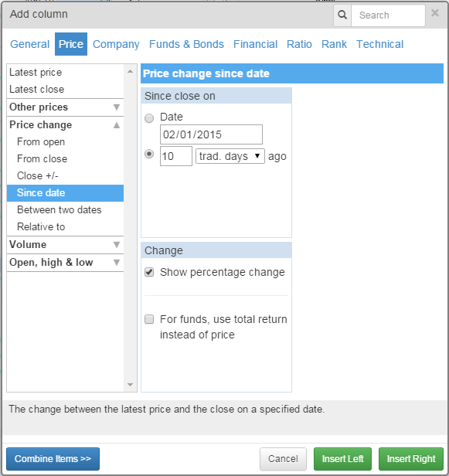The image size is (449, 476).
Task: Uncheck Show percentage change
Action: click(x=149, y=272)
